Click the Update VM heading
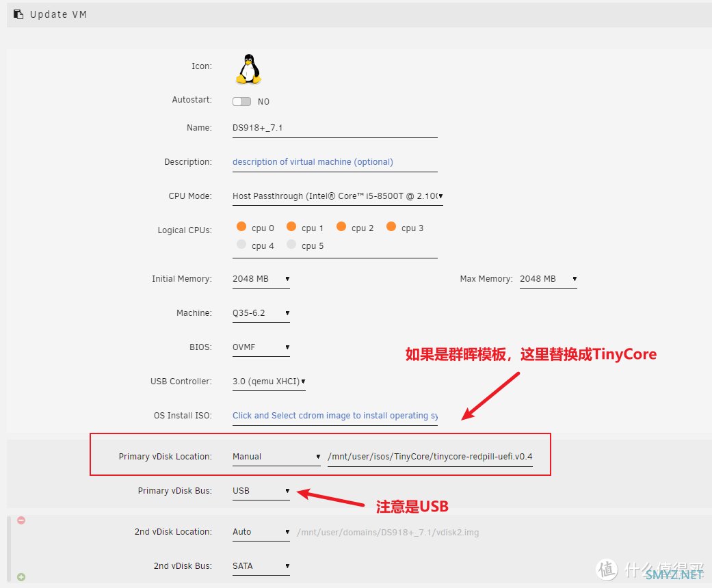The width and height of the screenshot is (712, 588). [59, 14]
